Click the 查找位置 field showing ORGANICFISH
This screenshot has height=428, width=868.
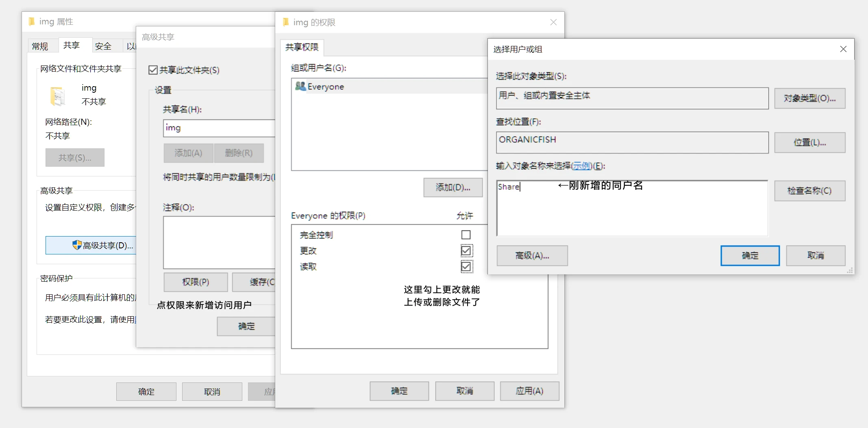632,143
